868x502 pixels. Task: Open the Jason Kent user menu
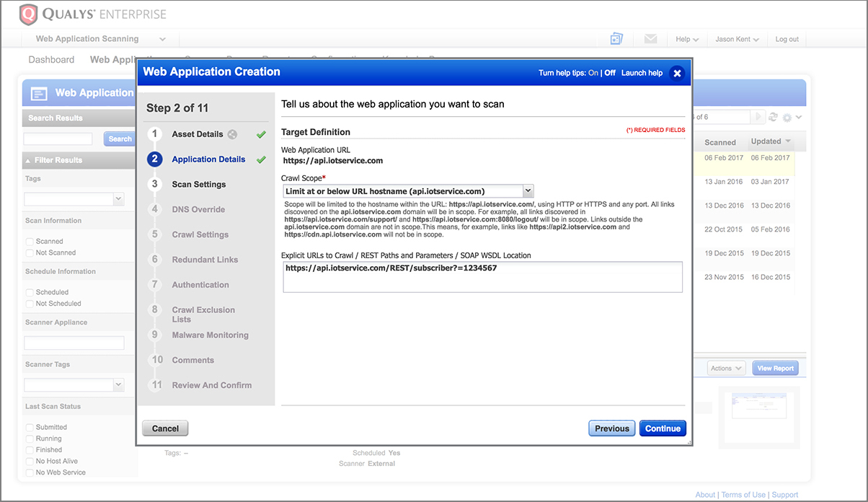(x=737, y=39)
